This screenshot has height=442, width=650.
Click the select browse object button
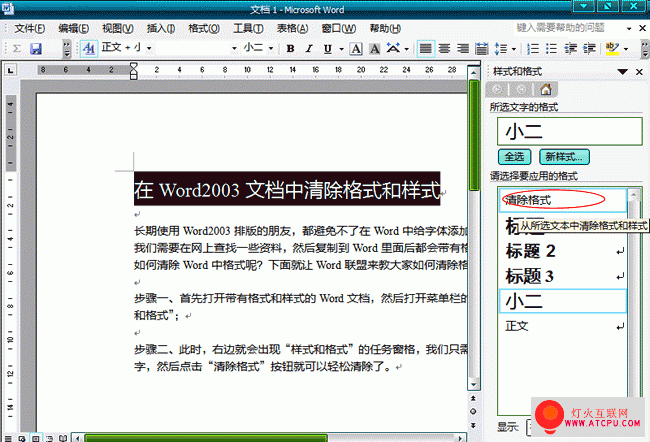(x=473, y=411)
